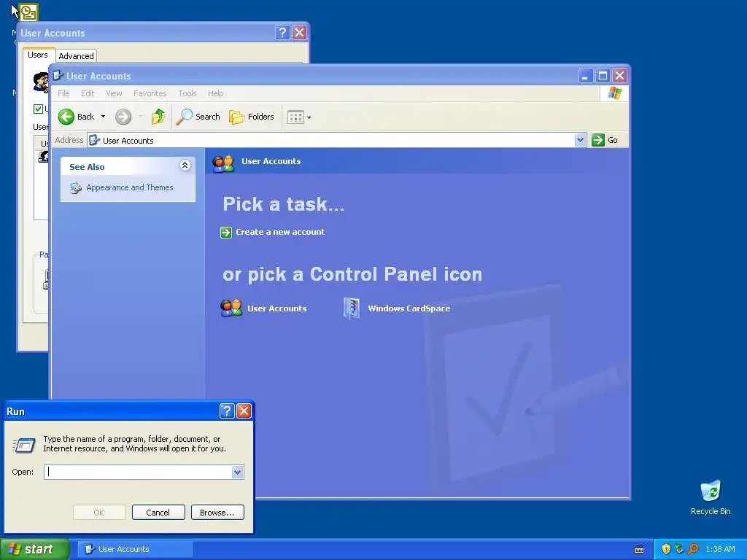Open the Search toolbar button
Image resolution: width=747 pixels, height=560 pixels.
(198, 117)
